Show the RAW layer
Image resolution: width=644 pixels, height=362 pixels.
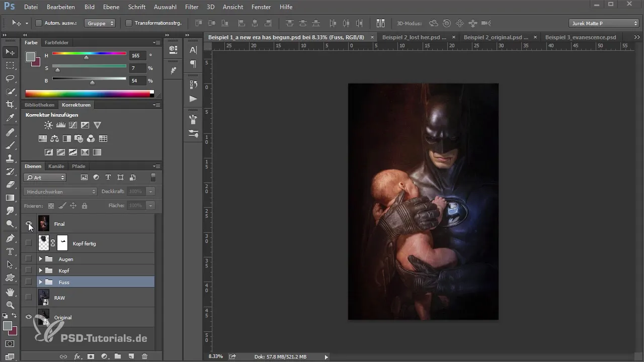pyautogui.click(x=29, y=298)
